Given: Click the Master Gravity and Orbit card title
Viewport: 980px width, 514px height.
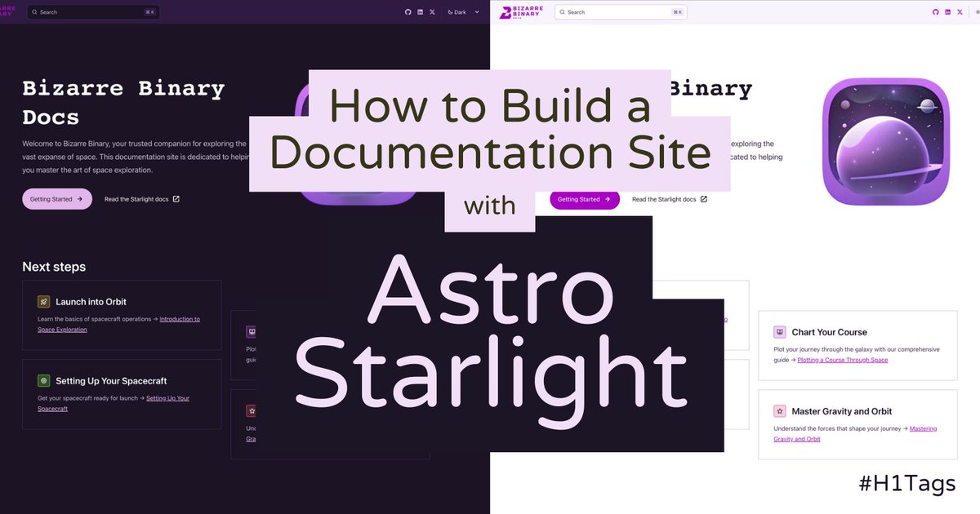Looking at the screenshot, I should [x=841, y=411].
